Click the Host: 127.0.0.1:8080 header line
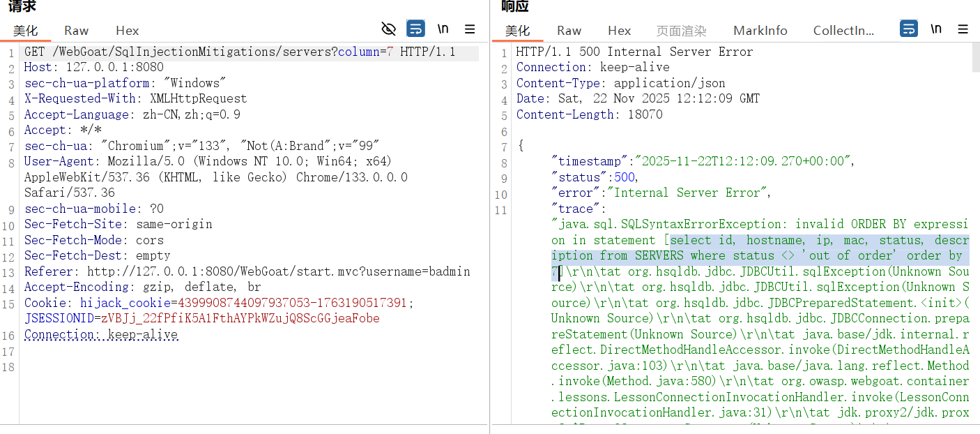The image size is (980, 434). [94, 68]
